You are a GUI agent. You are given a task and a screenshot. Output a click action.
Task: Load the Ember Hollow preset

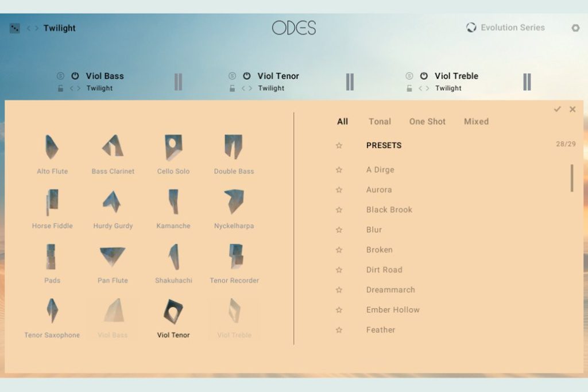pos(392,309)
